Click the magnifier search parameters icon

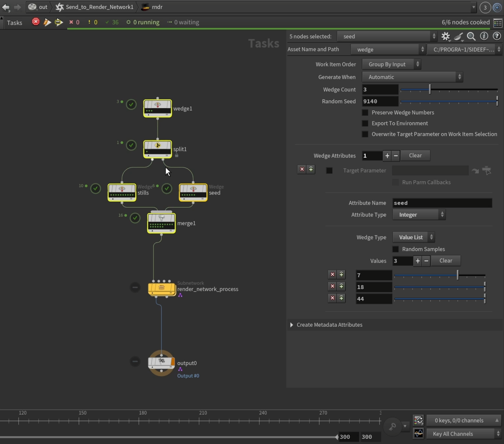click(471, 37)
